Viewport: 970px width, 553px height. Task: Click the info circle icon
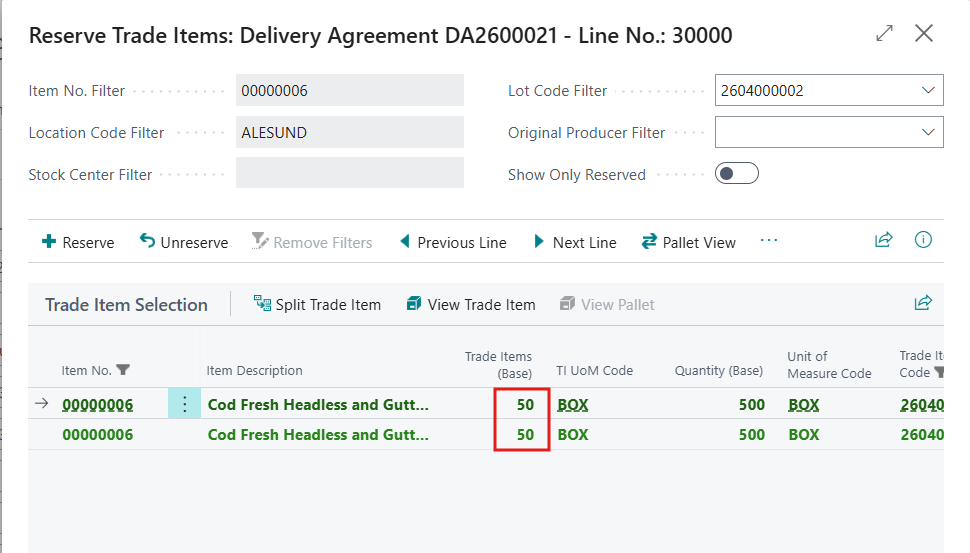[x=923, y=240]
